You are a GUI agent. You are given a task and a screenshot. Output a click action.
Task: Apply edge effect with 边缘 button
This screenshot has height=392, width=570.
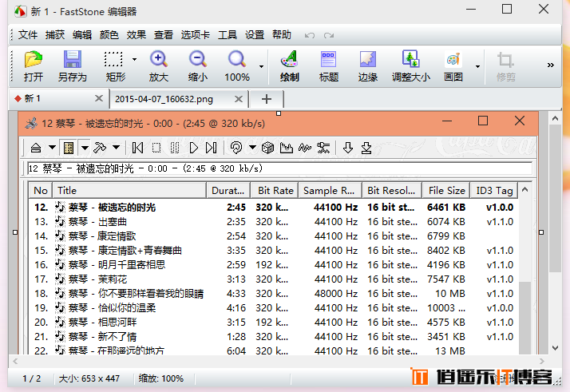point(368,66)
